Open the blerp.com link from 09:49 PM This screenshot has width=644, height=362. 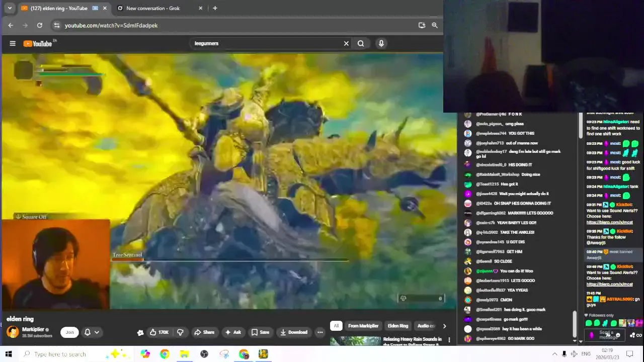coord(609,284)
